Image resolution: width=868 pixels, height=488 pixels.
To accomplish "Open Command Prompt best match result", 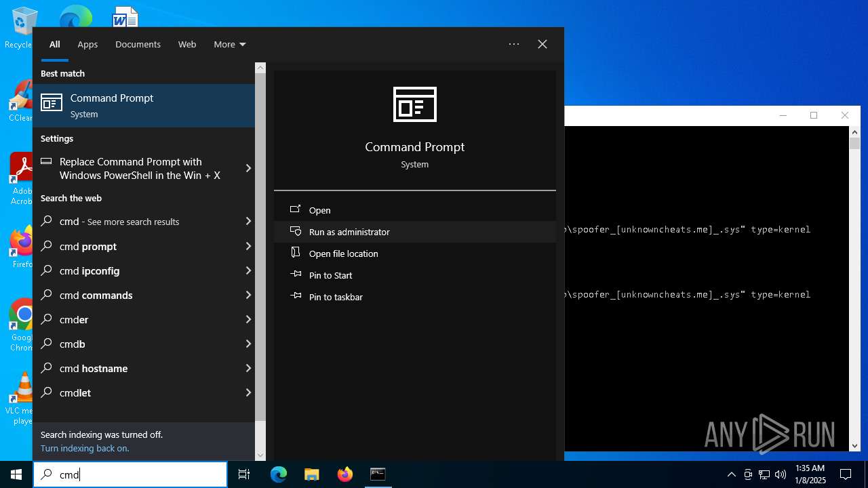I will pos(144,106).
